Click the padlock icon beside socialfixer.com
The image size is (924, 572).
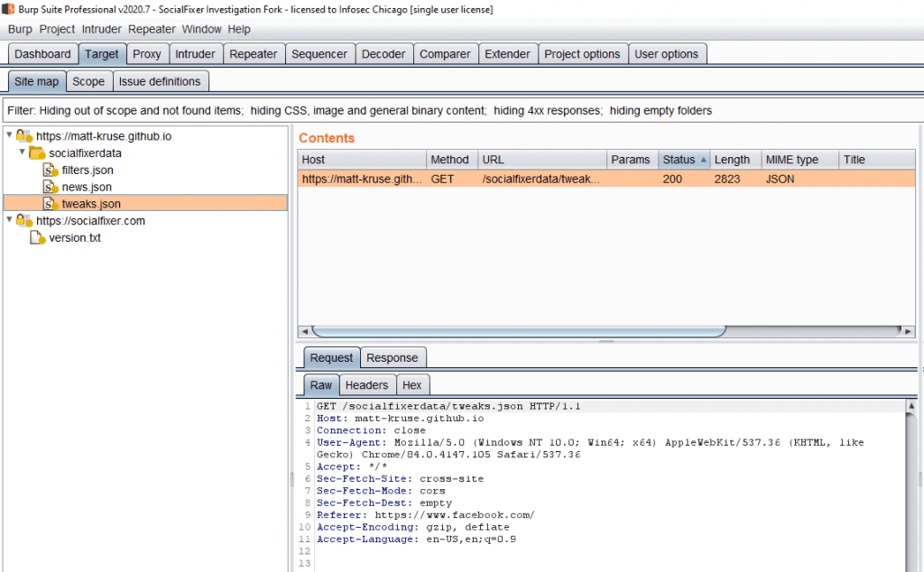tap(22, 220)
